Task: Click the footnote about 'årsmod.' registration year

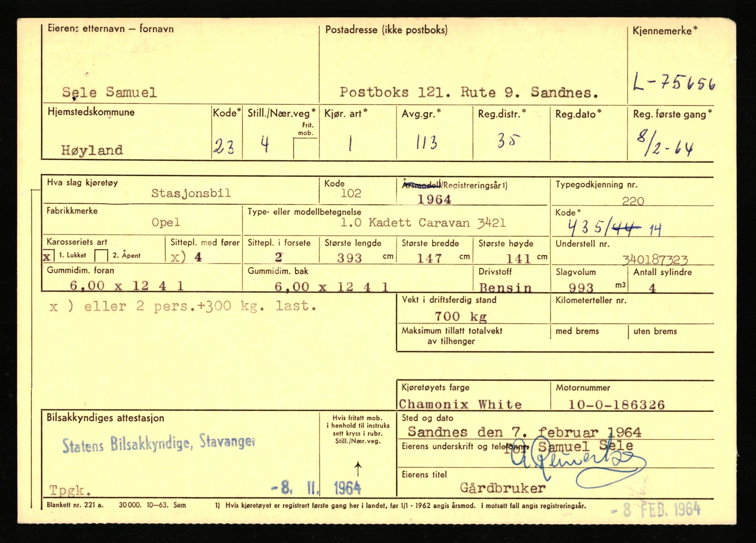Action: click(400, 506)
